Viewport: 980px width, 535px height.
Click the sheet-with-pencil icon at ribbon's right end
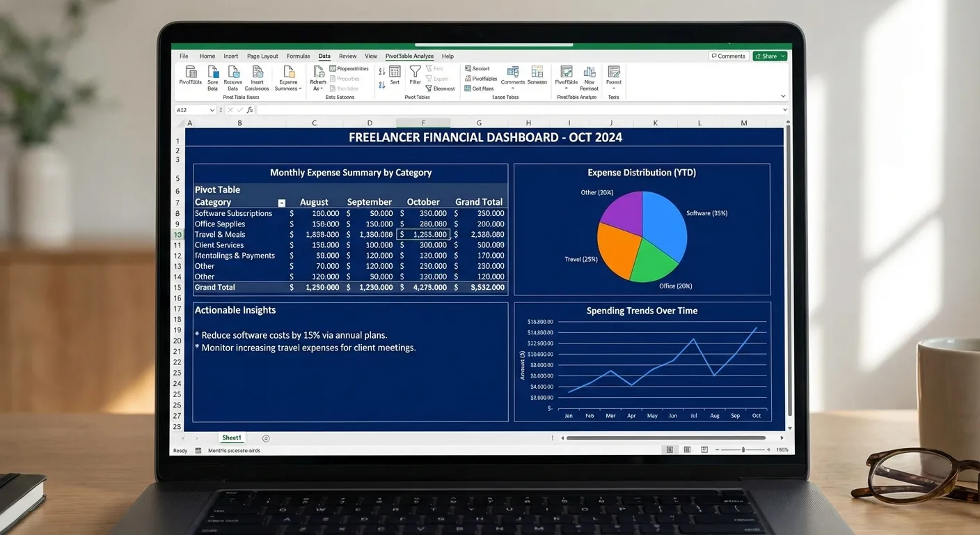point(614,71)
